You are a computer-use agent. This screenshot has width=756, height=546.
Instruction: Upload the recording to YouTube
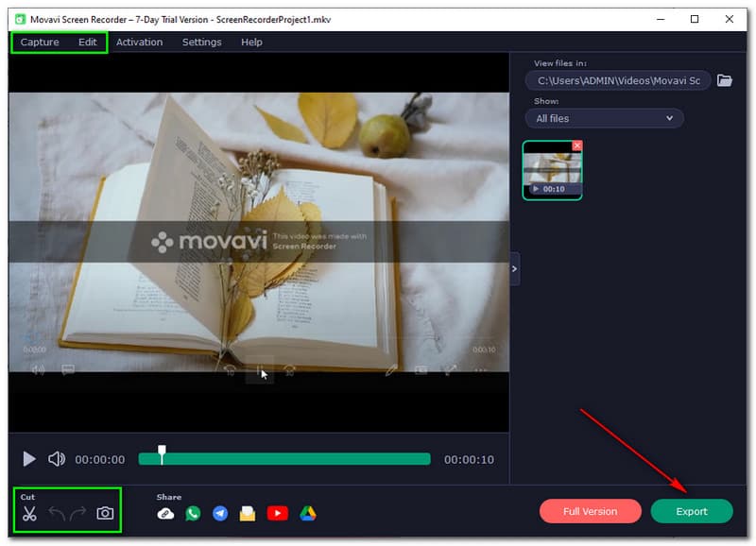[277, 514]
